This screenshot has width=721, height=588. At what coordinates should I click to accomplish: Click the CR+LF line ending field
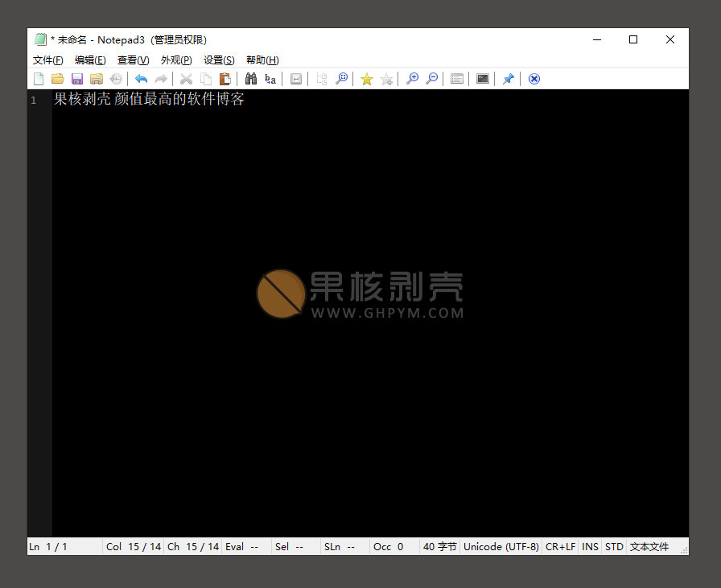(x=560, y=547)
